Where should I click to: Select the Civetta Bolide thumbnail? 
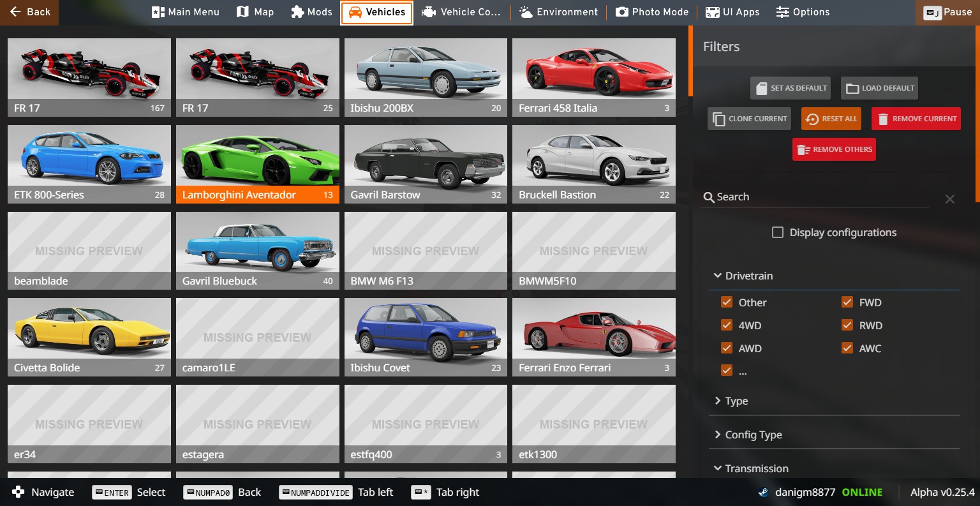coord(89,337)
